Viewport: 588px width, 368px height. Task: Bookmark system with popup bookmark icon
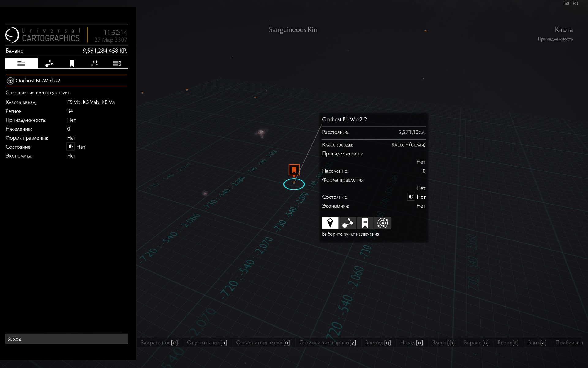365,223
